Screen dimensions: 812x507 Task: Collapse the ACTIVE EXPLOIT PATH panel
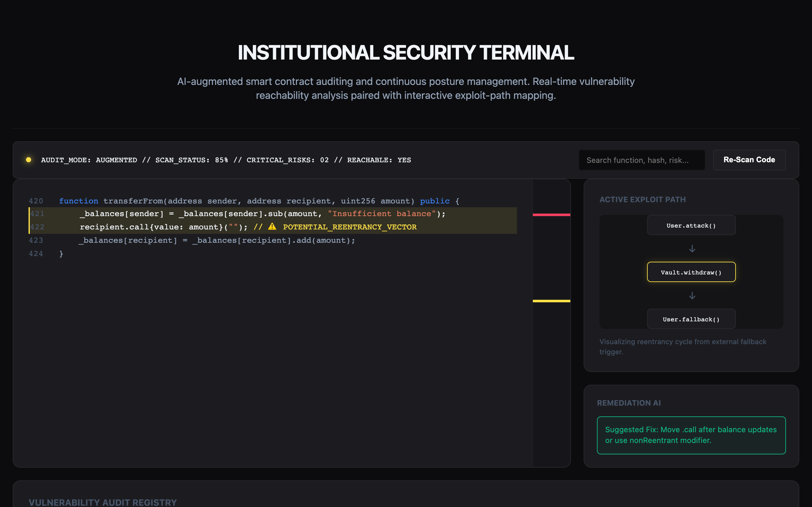click(x=642, y=199)
